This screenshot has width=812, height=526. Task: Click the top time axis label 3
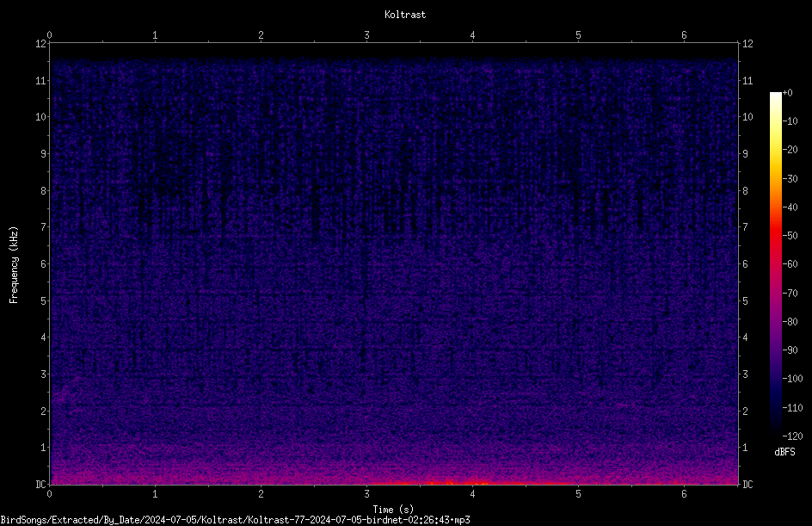366,35
